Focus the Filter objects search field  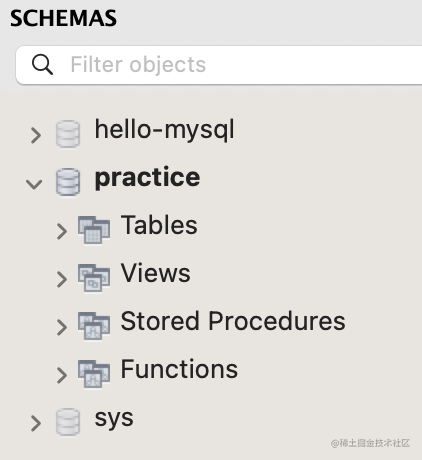[219, 65]
